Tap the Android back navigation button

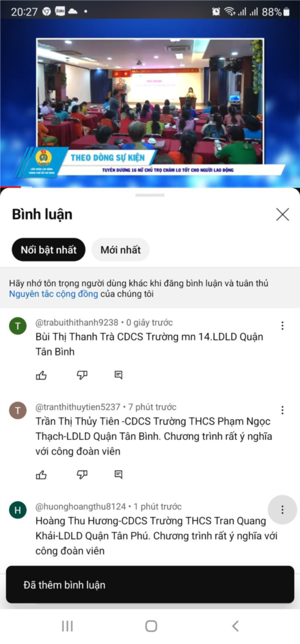235,626
